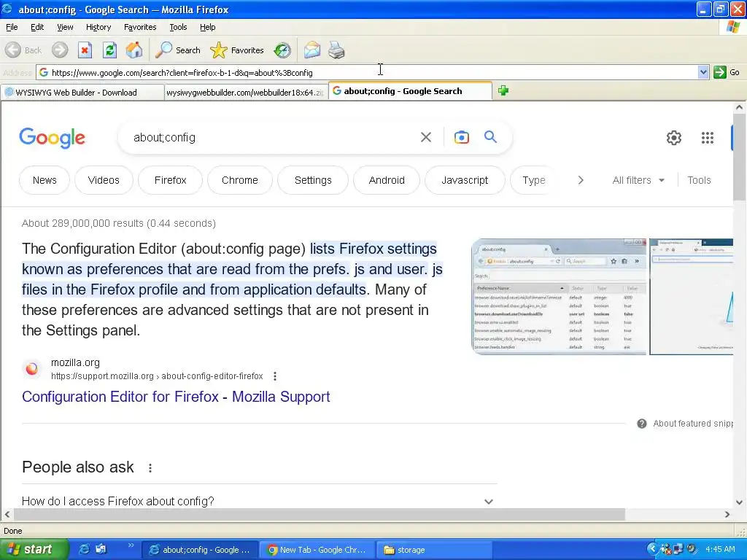747x560 pixels.
Task: Open the Favorites menu
Action: pos(140,27)
